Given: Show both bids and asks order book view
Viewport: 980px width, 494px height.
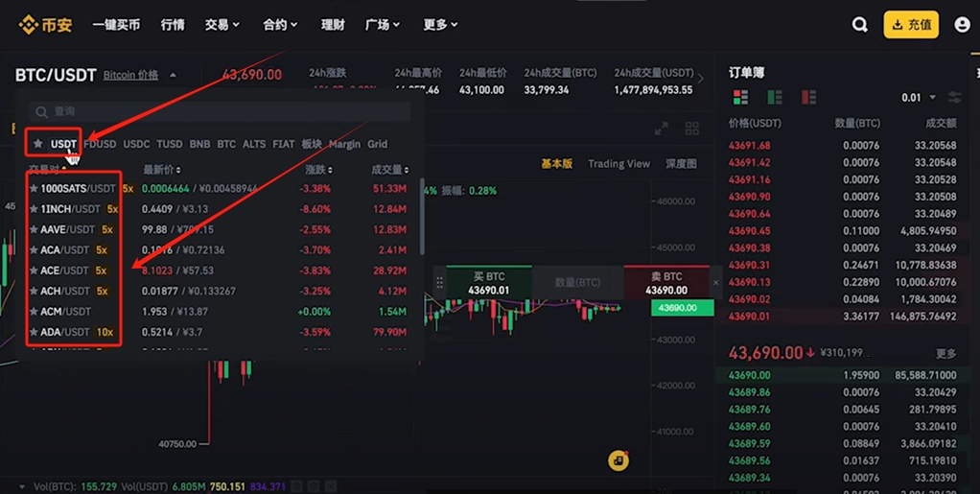Looking at the screenshot, I should (x=740, y=97).
